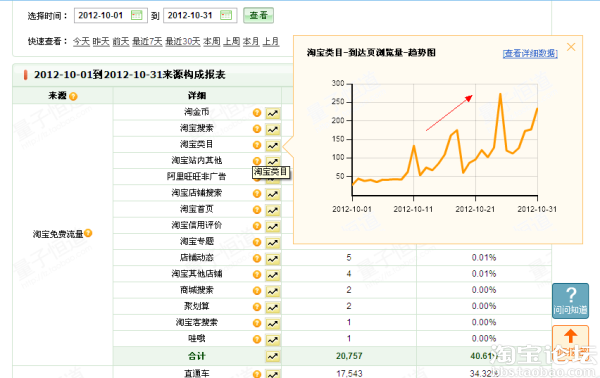Image resolution: width=600 pixels, height=378 pixels.
Task: Select 最近30天 quick view link
Action: pyautogui.click(x=183, y=41)
